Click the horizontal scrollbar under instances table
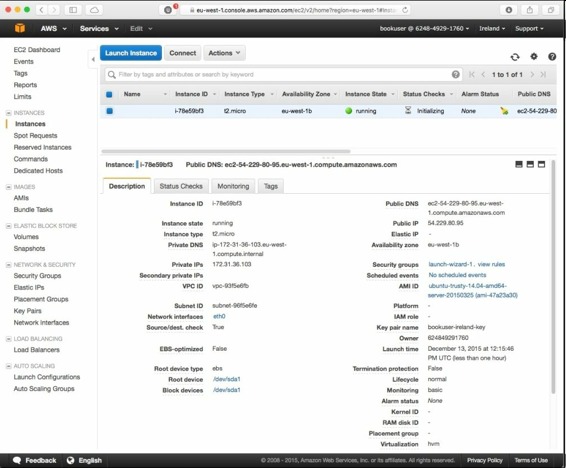The height and width of the screenshot is (468, 566). pos(226,151)
